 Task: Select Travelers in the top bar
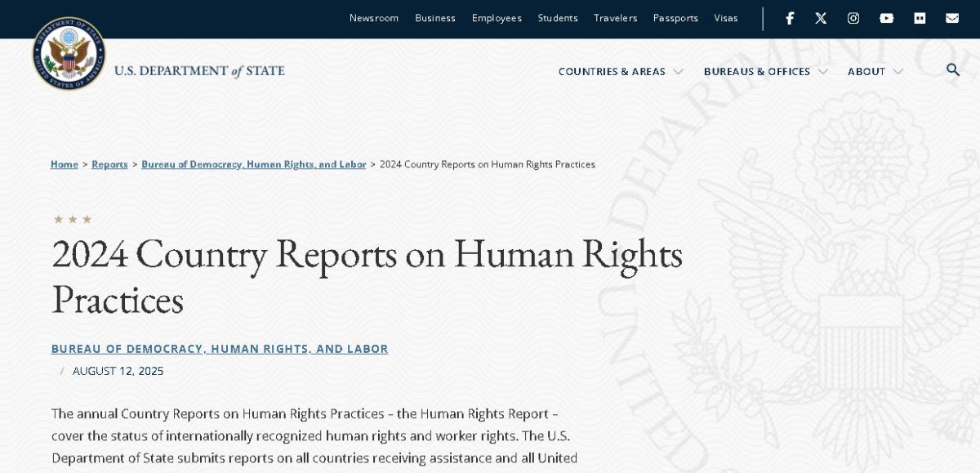coord(615,18)
